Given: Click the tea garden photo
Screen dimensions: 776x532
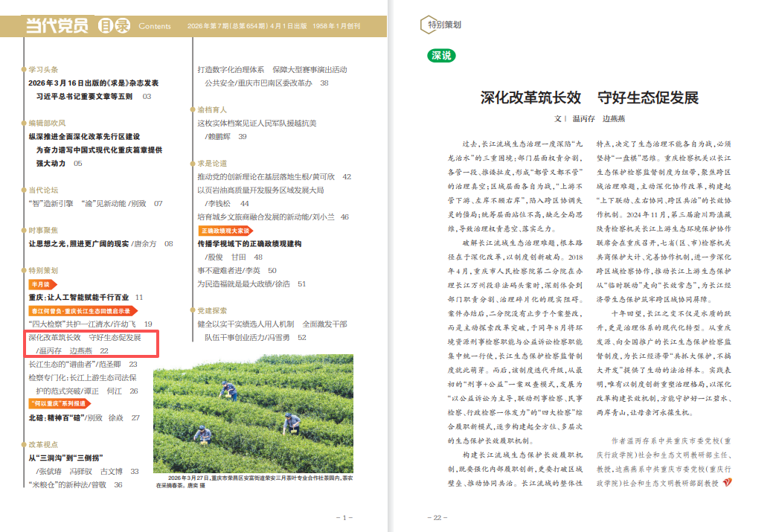Looking at the screenshot, I should coord(253,420).
